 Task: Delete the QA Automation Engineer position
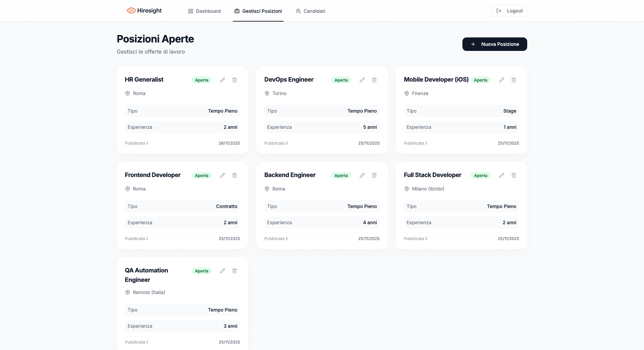tap(235, 271)
